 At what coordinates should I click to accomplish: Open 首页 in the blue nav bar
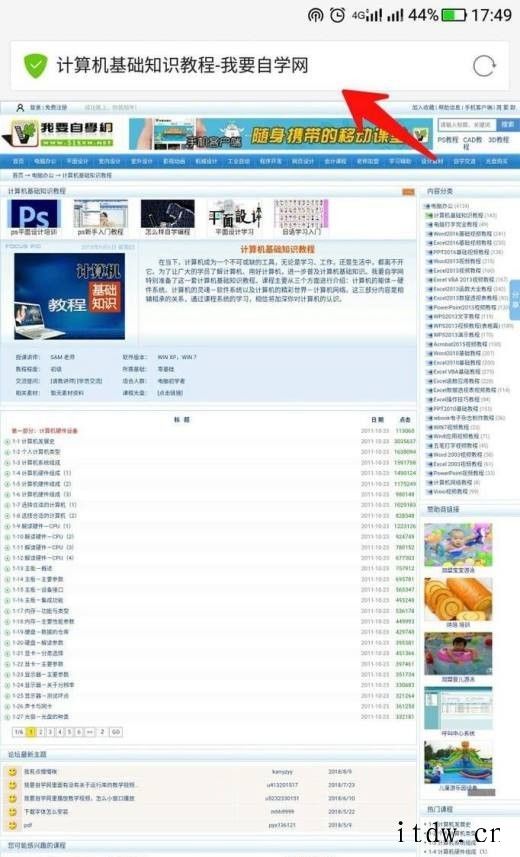(x=19, y=161)
